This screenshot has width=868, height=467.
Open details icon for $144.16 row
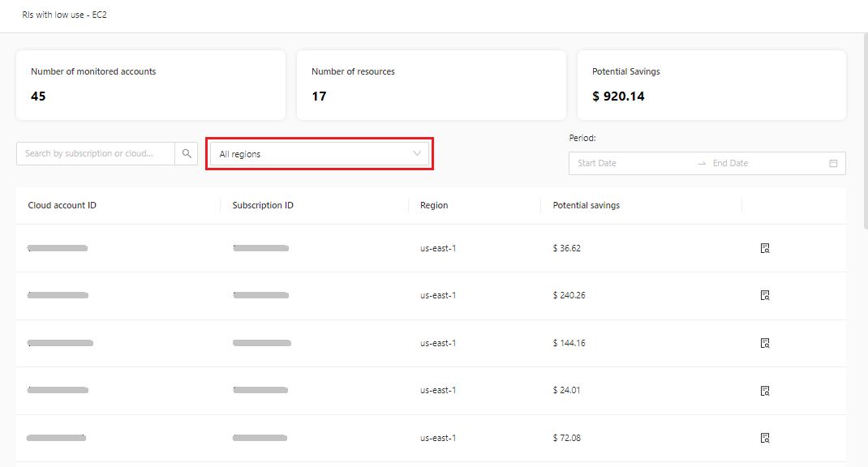pyautogui.click(x=764, y=343)
